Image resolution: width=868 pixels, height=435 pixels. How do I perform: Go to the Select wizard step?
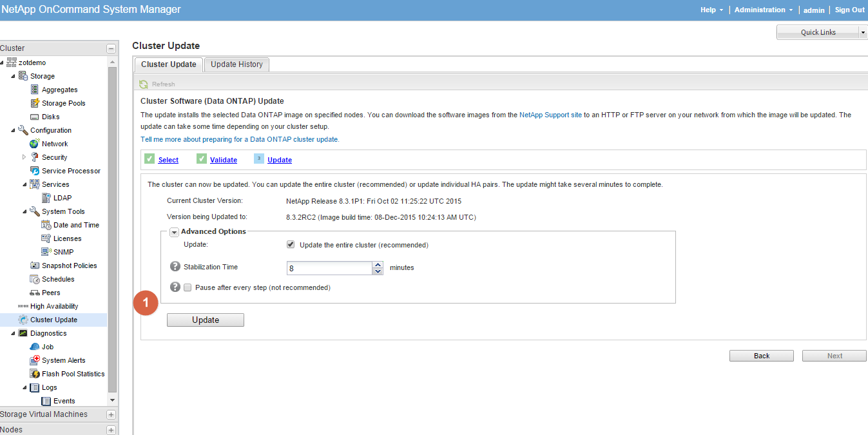tap(168, 160)
